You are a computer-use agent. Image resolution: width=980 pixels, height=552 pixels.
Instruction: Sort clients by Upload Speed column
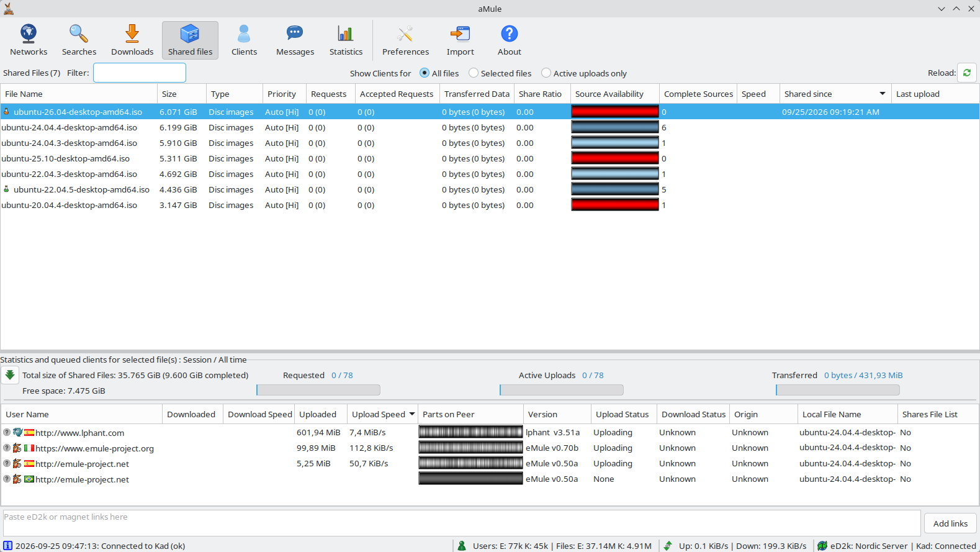(x=383, y=414)
